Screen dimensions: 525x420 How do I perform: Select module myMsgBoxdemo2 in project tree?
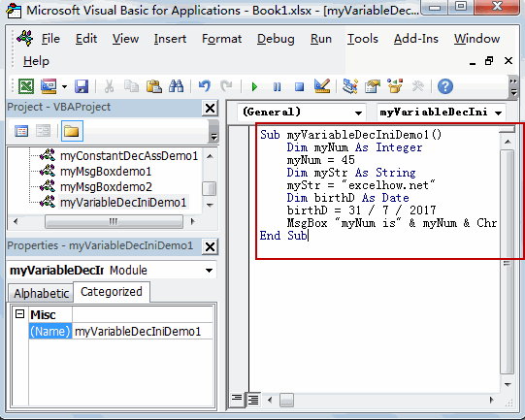tap(106, 187)
